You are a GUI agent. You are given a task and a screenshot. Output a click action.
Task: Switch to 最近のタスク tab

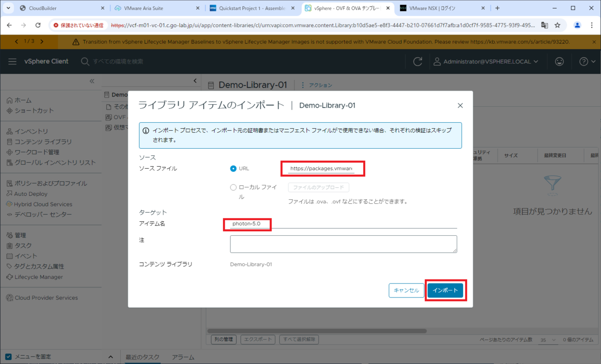tap(142, 357)
